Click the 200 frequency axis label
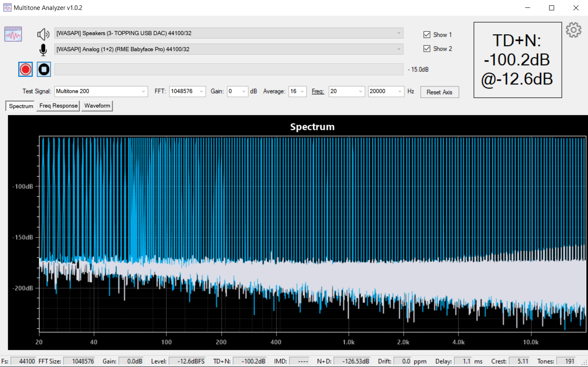588x367 pixels. pyautogui.click(x=221, y=342)
